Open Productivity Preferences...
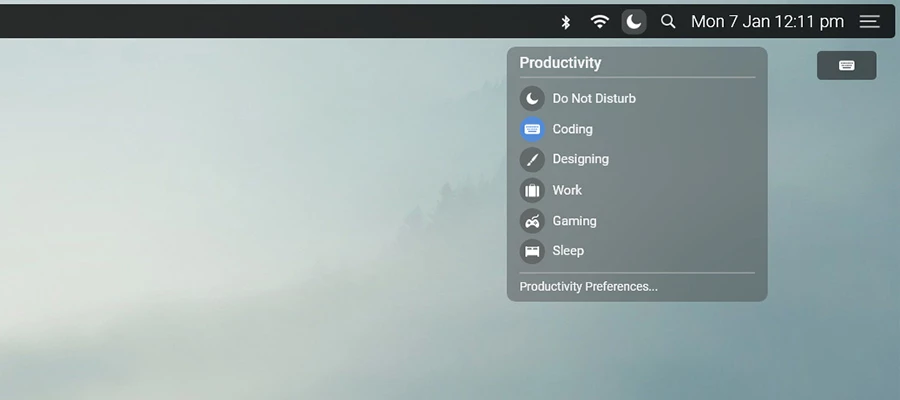This screenshot has width=900, height=400. (x=589, y=287)
